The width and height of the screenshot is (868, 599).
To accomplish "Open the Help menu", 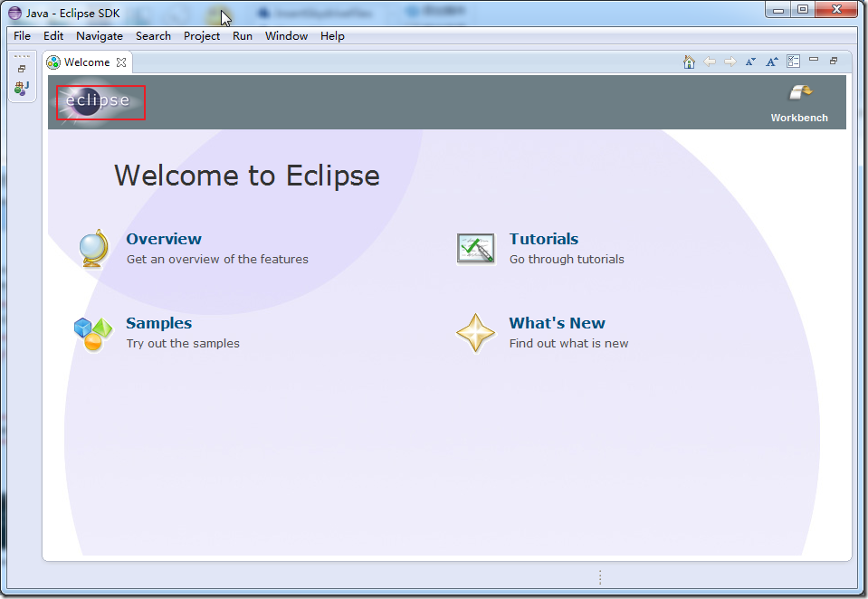I will [332, 36].
